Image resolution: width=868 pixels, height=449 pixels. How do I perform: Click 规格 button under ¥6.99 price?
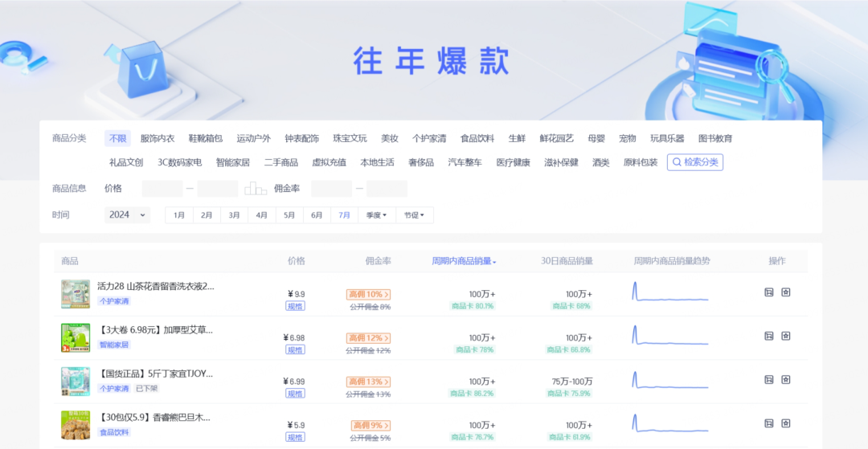click(x=295, y=393)
